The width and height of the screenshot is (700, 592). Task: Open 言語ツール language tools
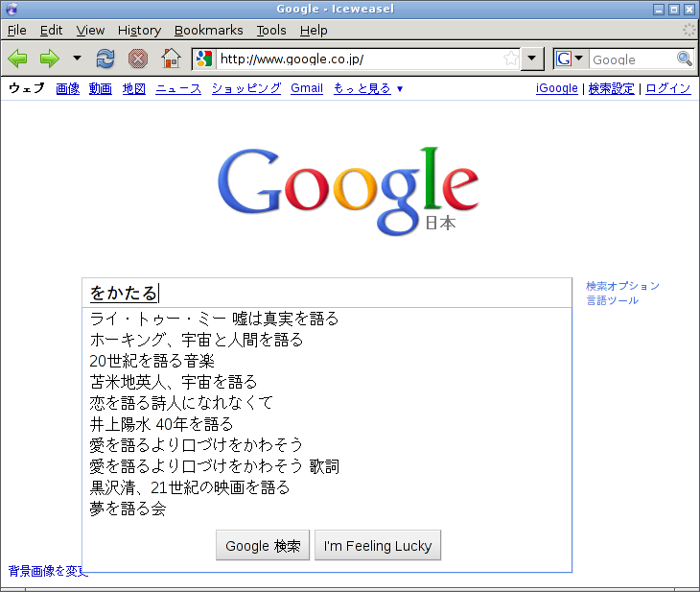[612, 300]
